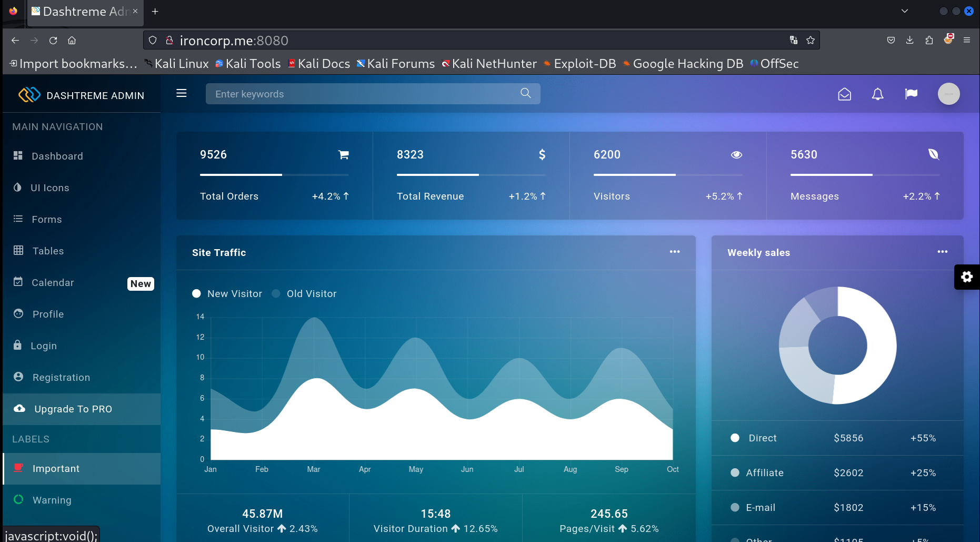Click Total Revenue progress bar
Screen dimensions: 980x542
[x=471, y=174]
